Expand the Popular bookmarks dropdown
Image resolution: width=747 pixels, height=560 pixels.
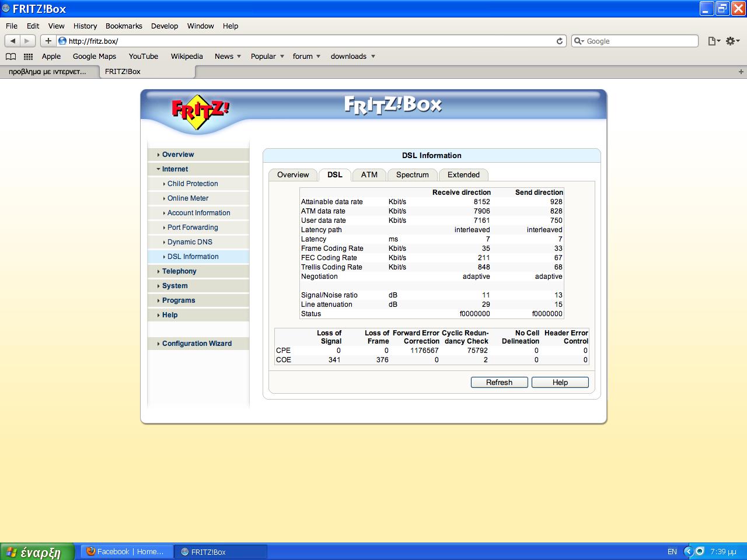coord(282,57)
